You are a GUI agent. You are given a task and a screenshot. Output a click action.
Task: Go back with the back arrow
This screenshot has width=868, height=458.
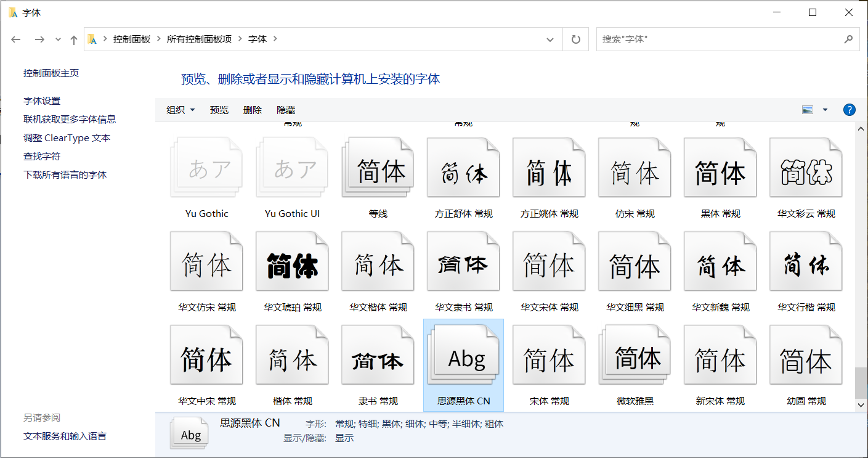tap(16, 39)
